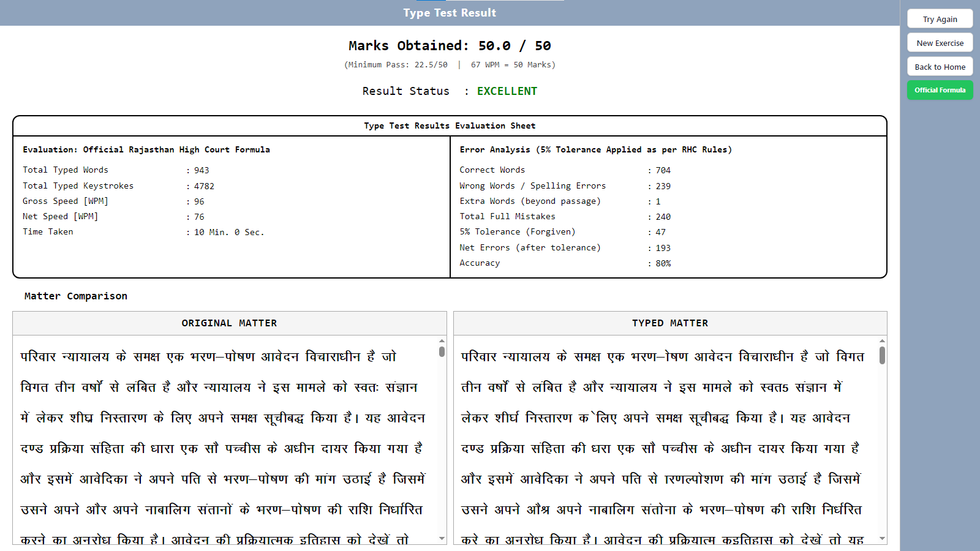Click the TYPED MATTER column header

670,323
